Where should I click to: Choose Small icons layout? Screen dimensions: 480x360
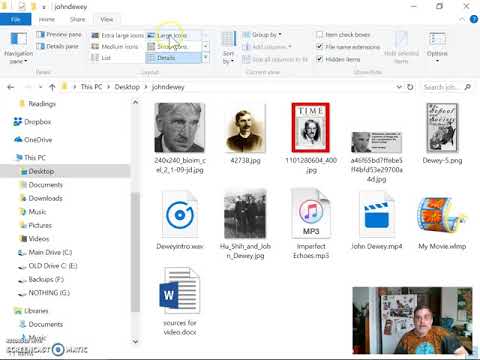click(168, 47)
